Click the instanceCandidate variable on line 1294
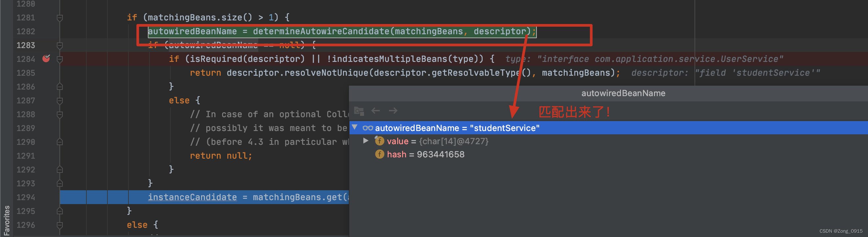868x237 pixels. [192, 197]
